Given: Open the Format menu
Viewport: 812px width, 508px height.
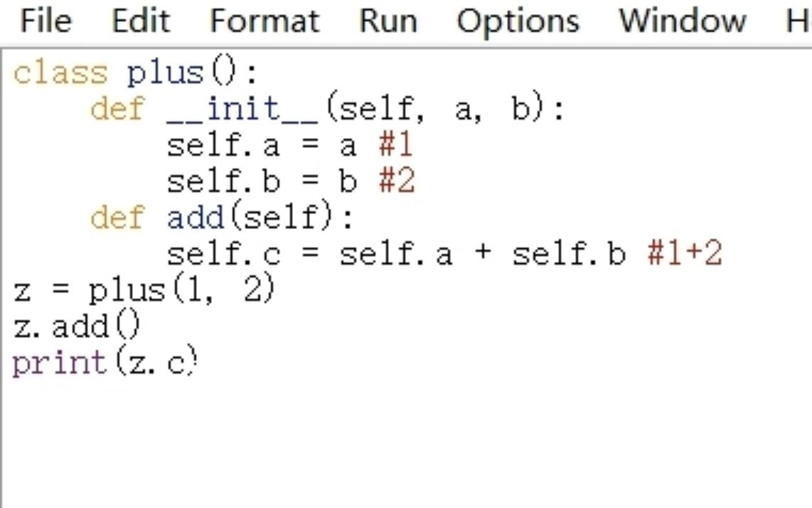Looking at the screenshot, I should click(x=264, y=21).
